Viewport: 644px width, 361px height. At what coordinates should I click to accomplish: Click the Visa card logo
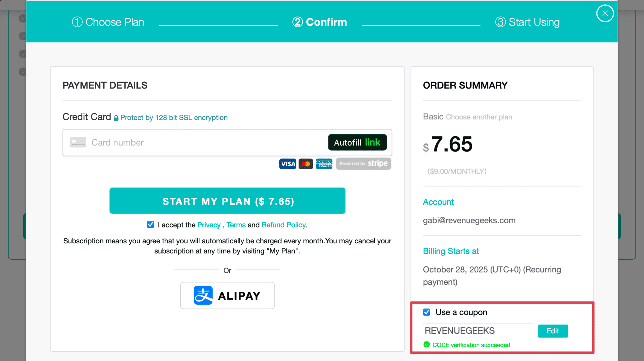click(x=287, y=164)
